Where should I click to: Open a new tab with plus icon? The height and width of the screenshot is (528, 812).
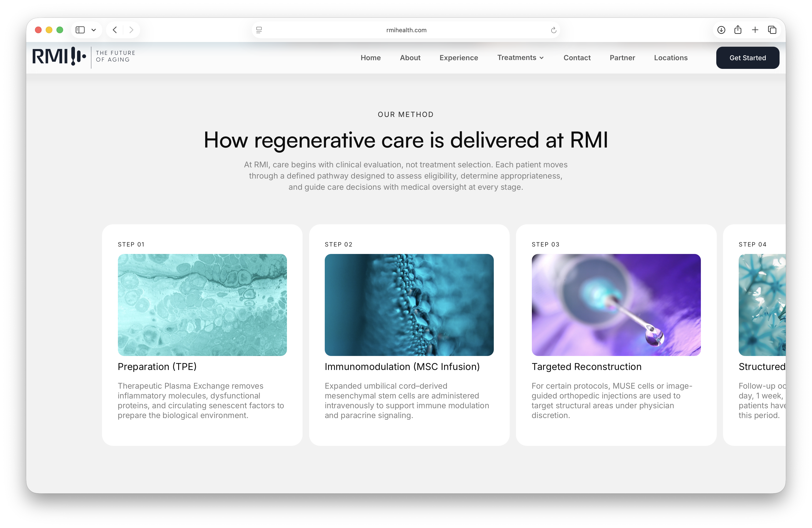(x=755, y=30)
